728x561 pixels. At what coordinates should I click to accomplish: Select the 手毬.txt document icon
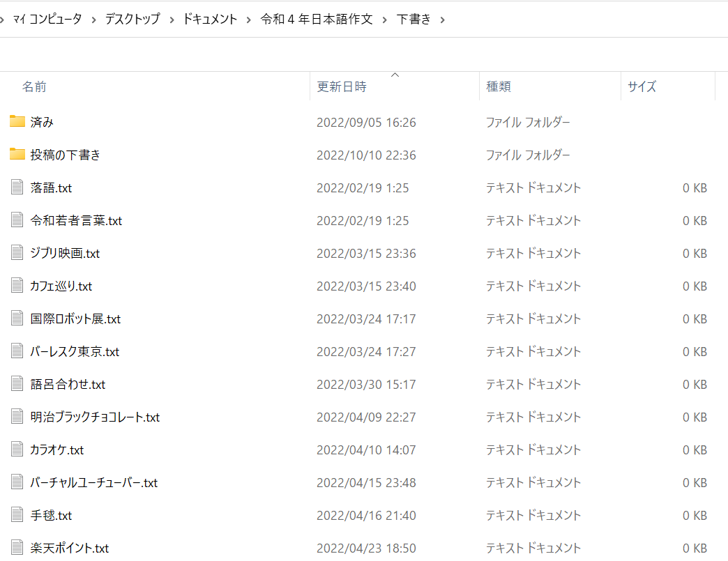point(17,515)
